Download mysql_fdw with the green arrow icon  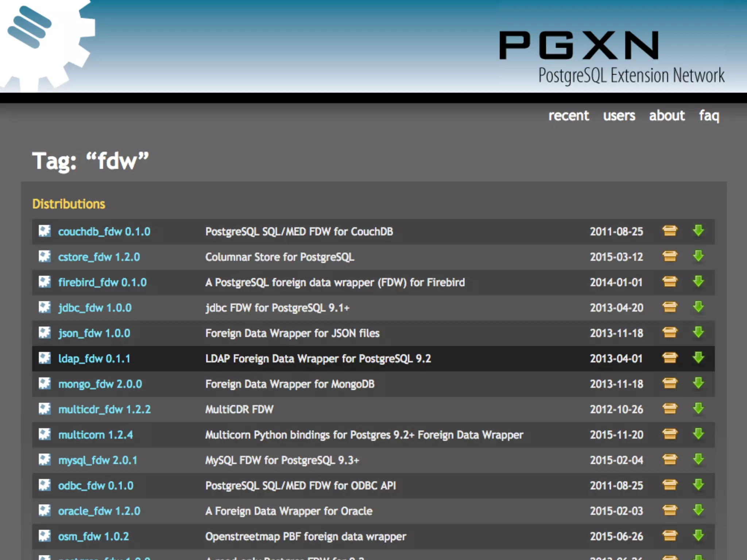tap(698, 459)
